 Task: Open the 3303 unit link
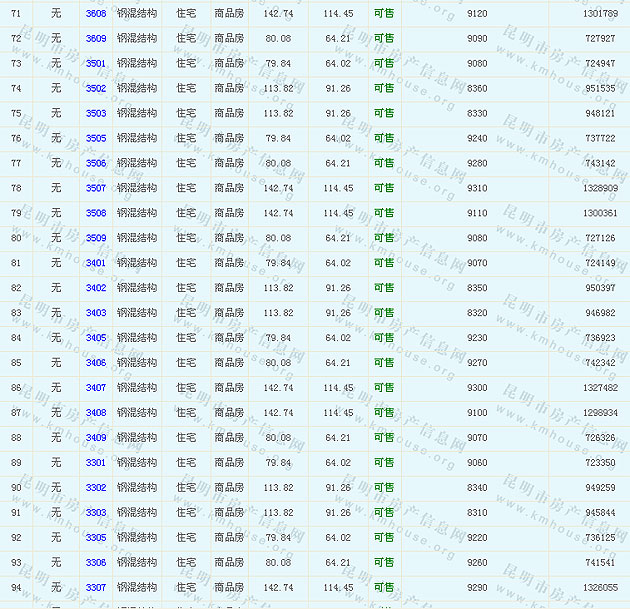(x=96, y=513)
